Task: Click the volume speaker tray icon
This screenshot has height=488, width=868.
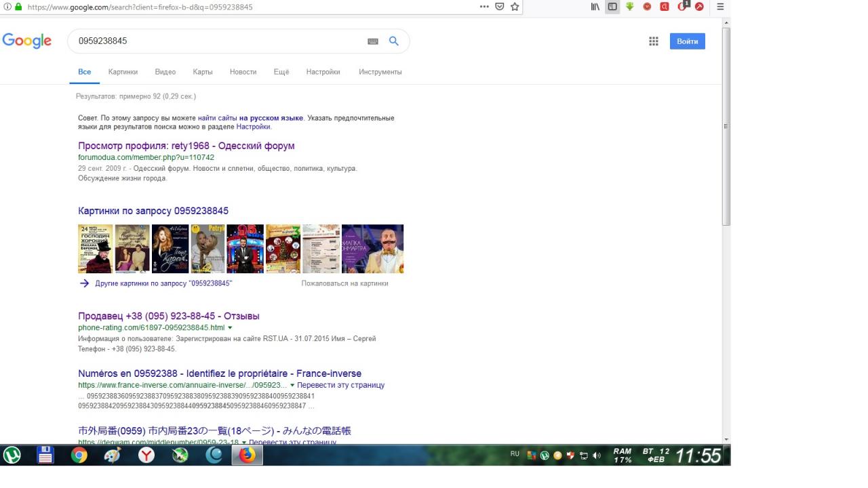Action: coord(597,455)
